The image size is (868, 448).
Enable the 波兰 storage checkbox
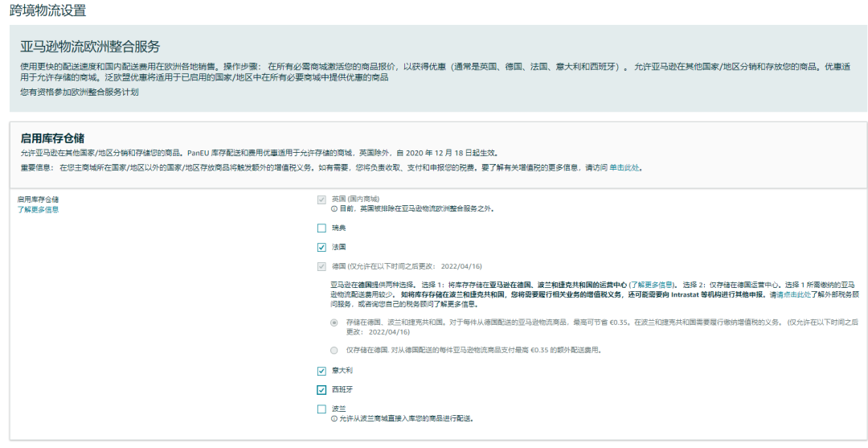[x=321, y=409]
